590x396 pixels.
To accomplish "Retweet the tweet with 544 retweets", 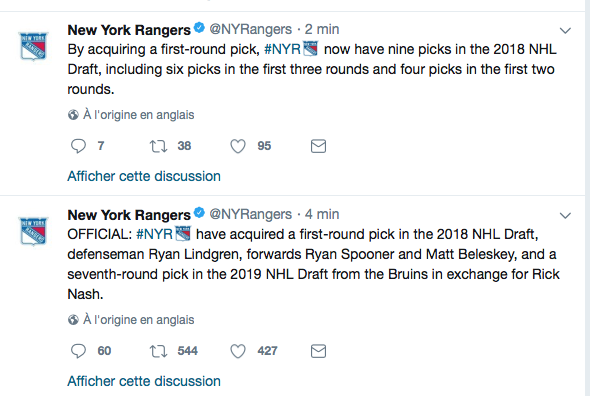I will pos(158,351).
